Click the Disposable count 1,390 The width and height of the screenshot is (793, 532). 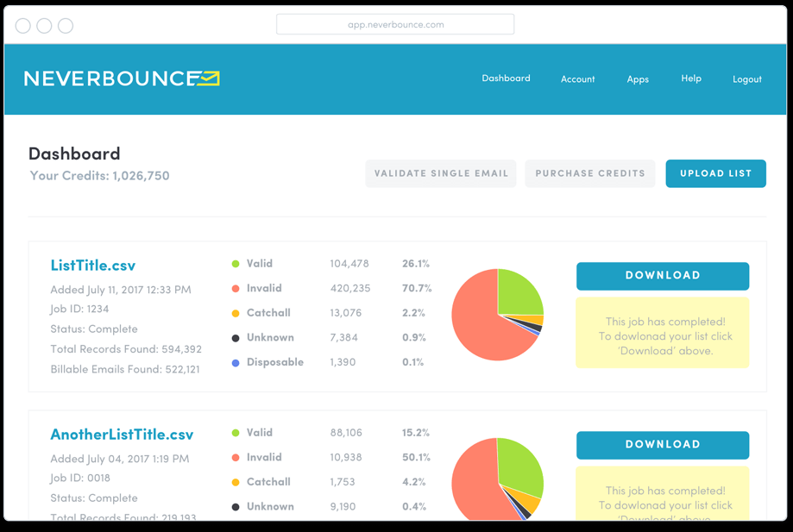(343, 362)
